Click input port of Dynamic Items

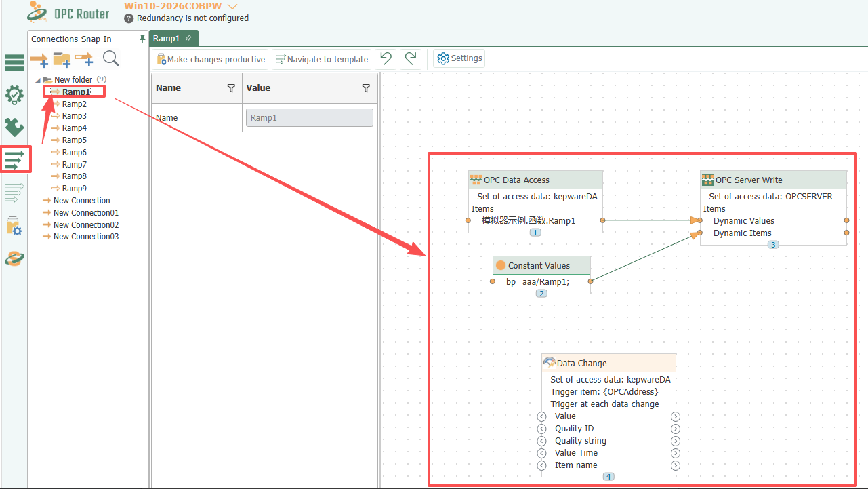click(x=700, y=233)
